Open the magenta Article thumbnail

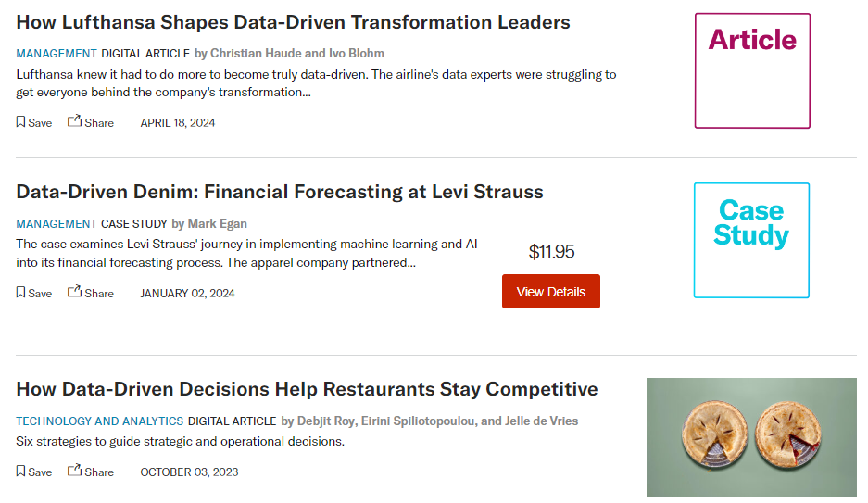pos(752,70)
